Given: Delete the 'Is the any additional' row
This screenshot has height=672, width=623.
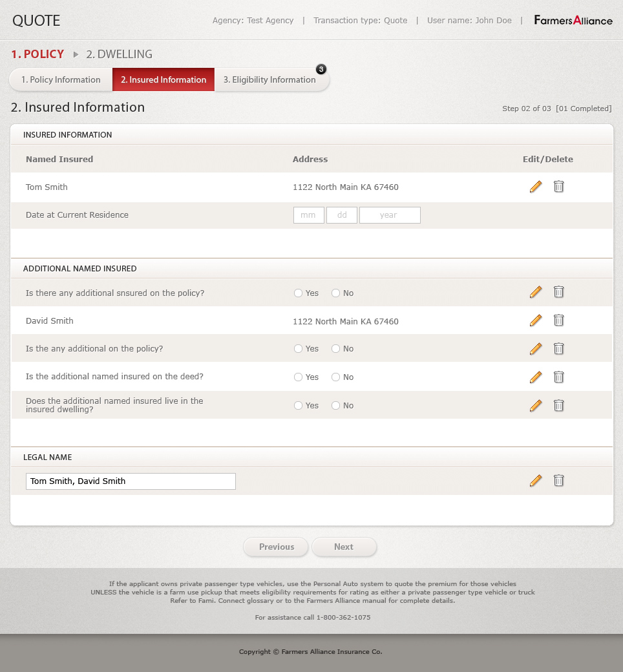Looking at the screenshot, I should [558, 348].
